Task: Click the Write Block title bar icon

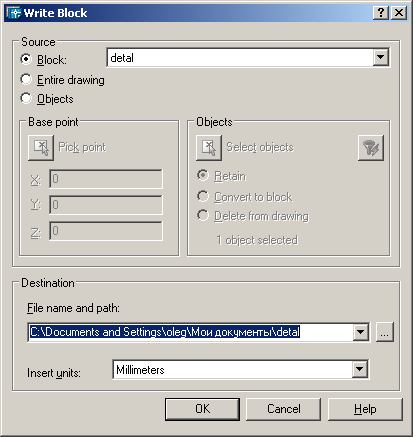Action: pos(14,13)
